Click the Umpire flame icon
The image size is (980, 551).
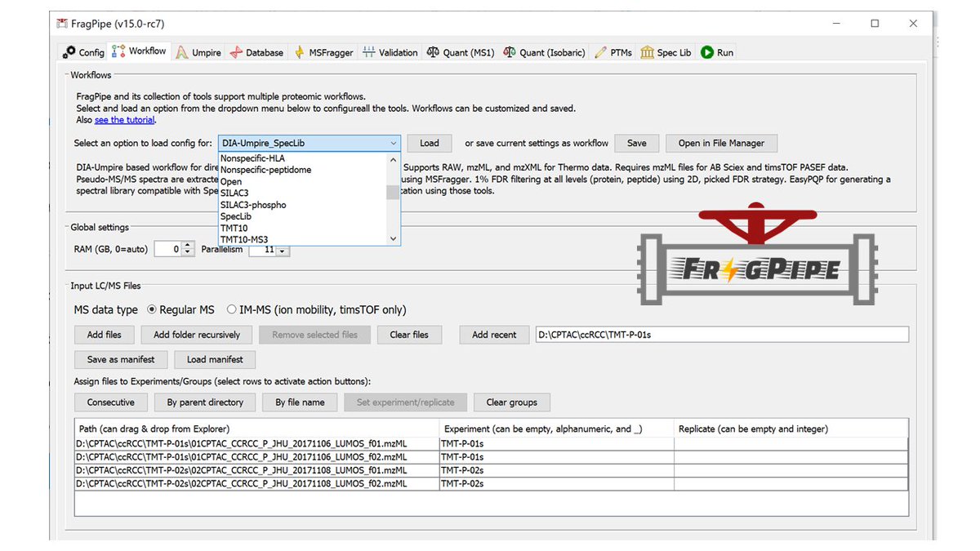(x=184, y=51)
